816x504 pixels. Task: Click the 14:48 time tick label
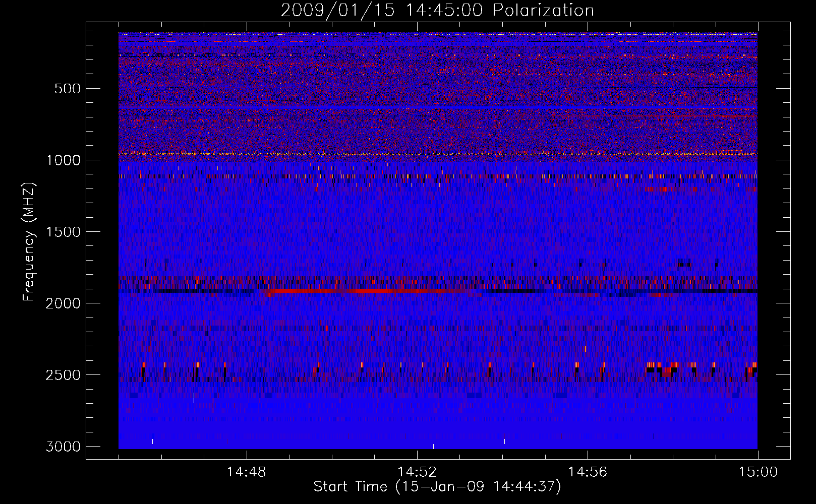pos(247,472)
